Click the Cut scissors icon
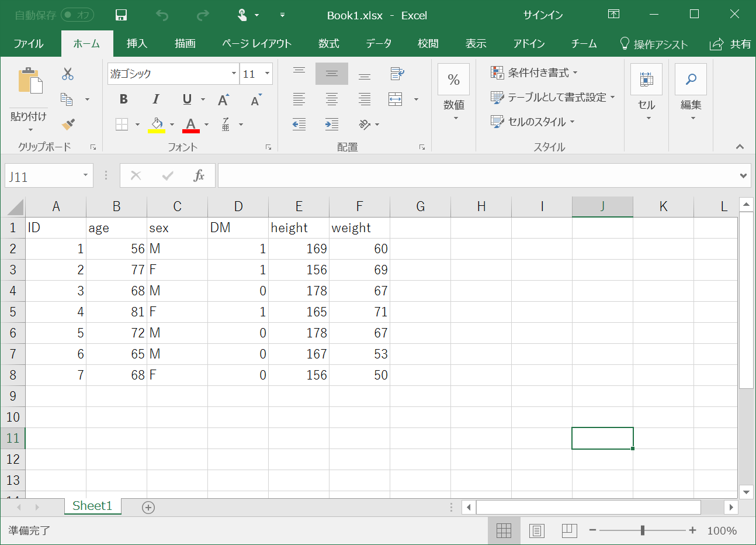This screenshot has width=756, height=545. point(68,74)
